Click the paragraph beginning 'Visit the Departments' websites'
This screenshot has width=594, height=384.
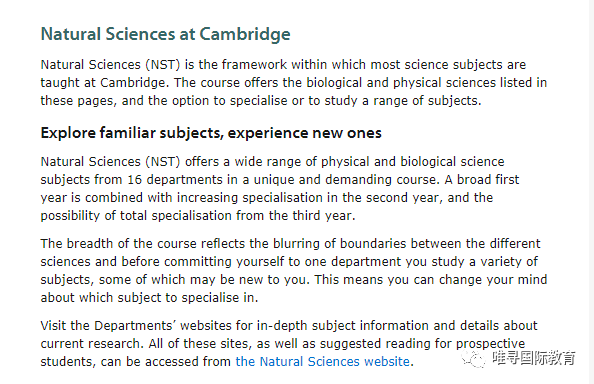[x=289, y=343]
